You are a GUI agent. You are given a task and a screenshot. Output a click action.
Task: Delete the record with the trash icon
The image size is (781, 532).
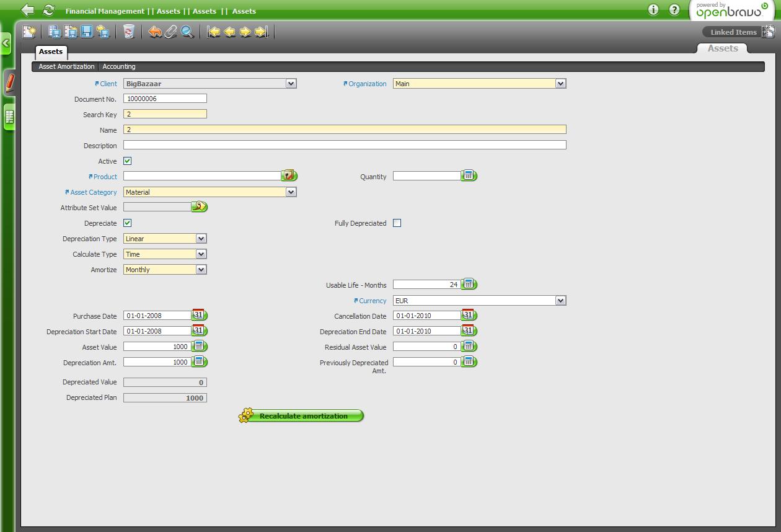pyautogui.click(x=128, y=32)
